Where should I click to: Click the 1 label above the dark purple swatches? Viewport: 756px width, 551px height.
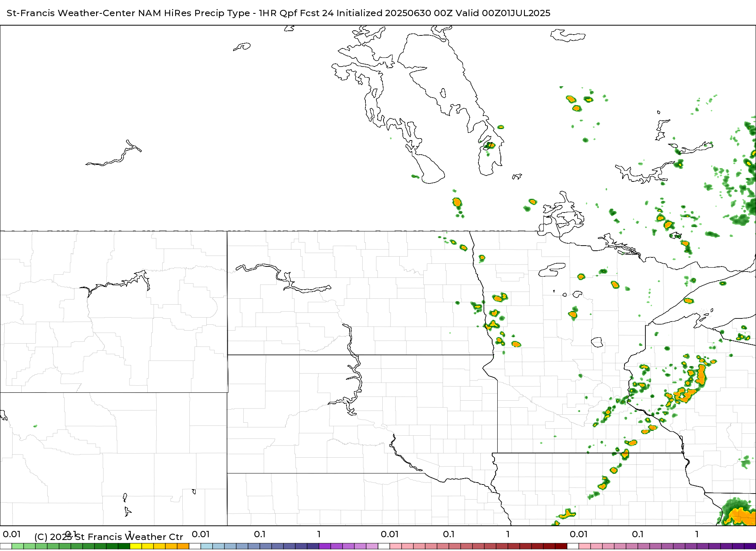(x=697, y=534)
